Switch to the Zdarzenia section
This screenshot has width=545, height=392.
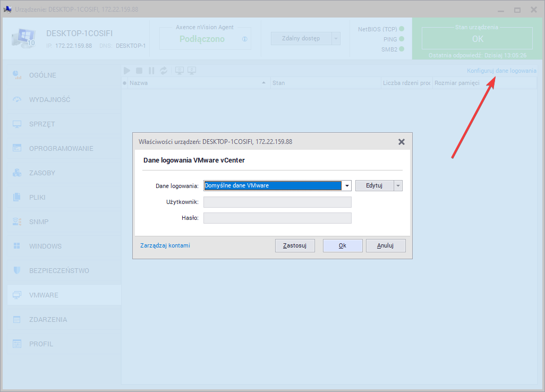pyautogui.click(x=48, y=319)
